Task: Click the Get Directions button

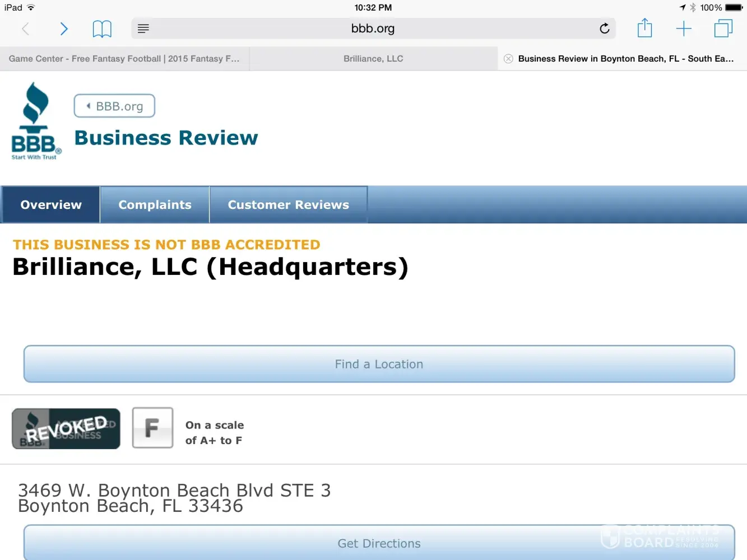Action: point(379,543)
